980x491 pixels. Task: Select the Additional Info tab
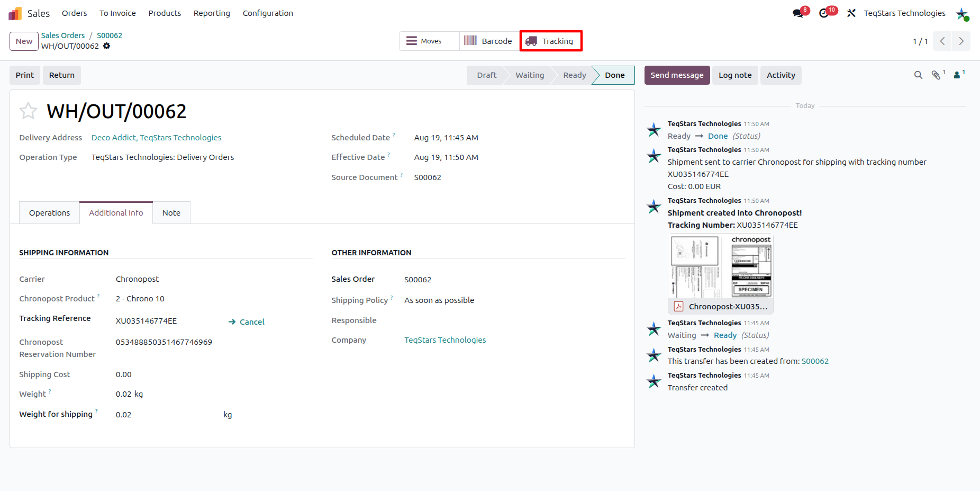[x=116, y=213]
